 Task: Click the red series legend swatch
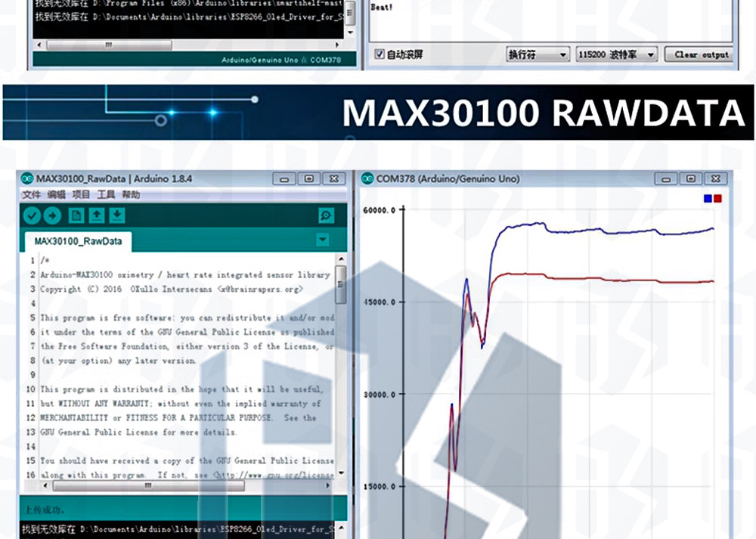point(717,199)
